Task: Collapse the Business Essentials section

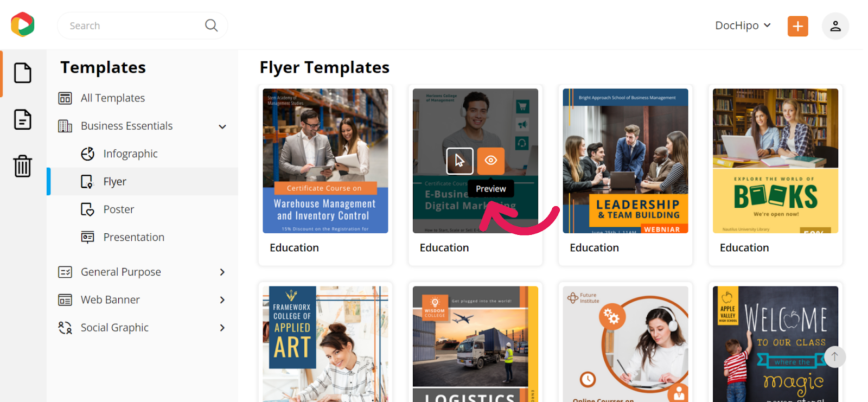Action: 222,126
